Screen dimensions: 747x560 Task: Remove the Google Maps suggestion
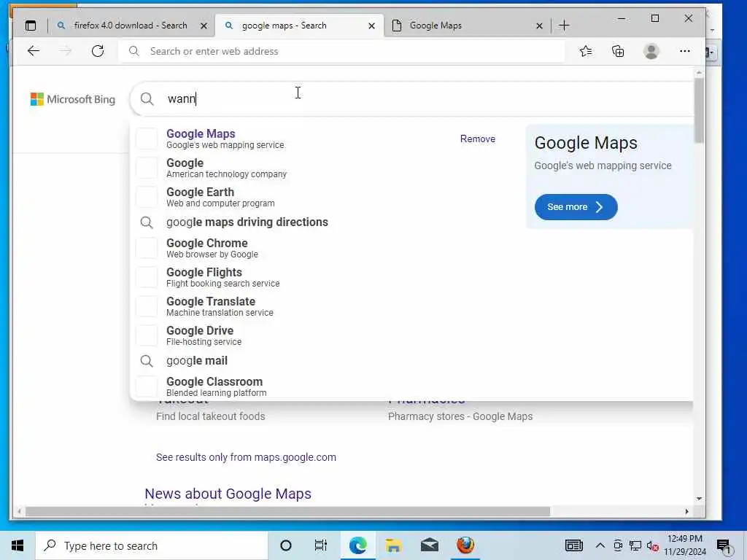pyautogui.click(x=477, y=139)
